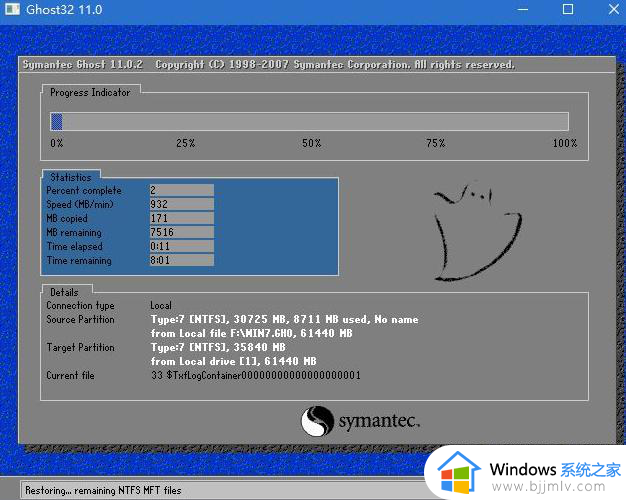
Task: Click the source 'Type:7 [NTFS], 30725 MB' line
Action: click(284, 319)
